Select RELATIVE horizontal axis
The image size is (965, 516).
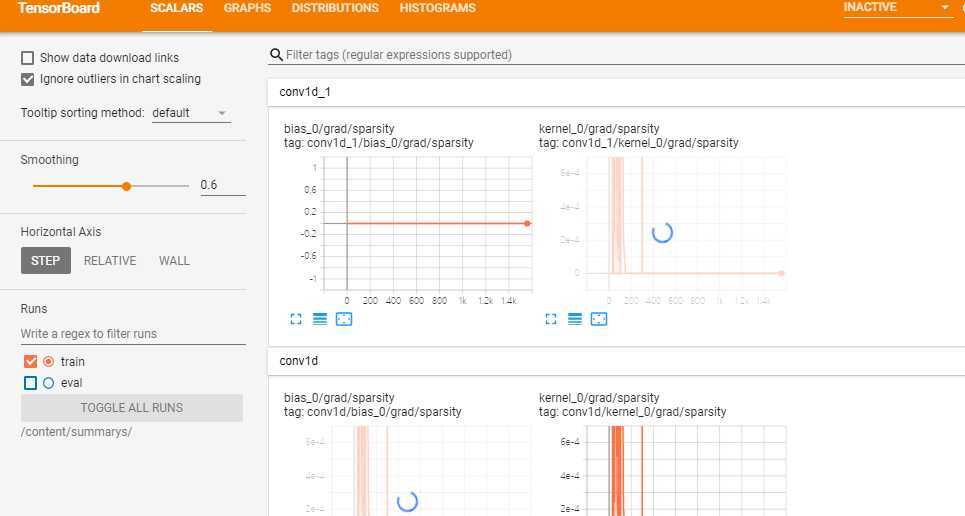click(x=110, y=260)
